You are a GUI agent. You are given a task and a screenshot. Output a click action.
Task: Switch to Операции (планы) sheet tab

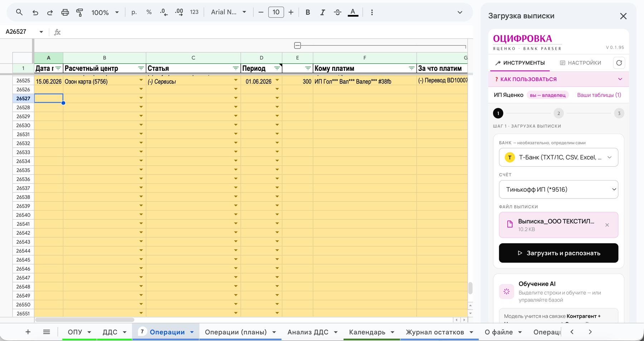(236, 332)
